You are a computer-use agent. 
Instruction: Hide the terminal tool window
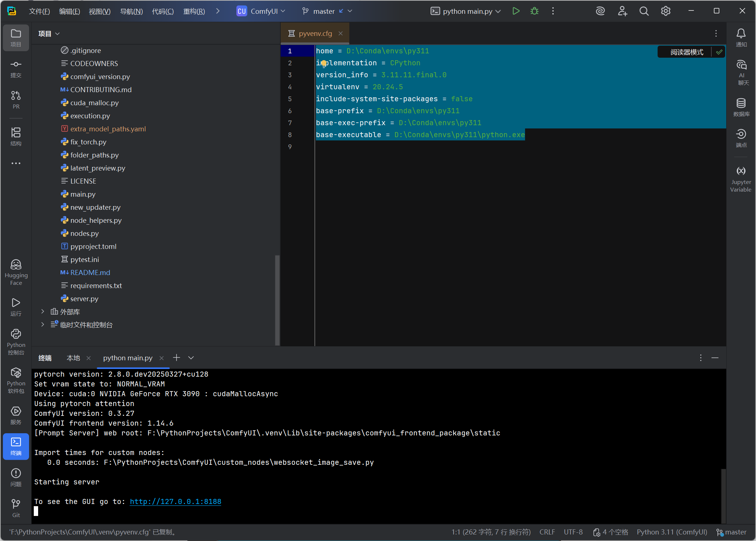pyautogui.click(x=715, y=358)
